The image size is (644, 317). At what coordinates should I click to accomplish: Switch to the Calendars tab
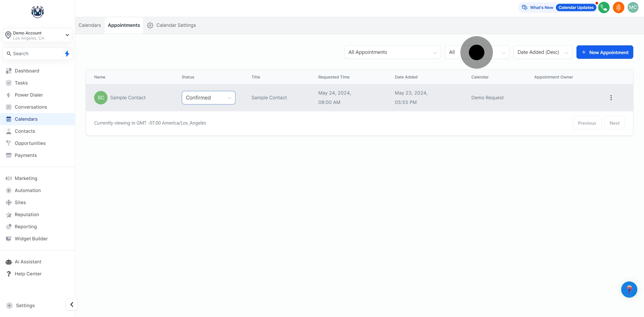coord(89,25)
